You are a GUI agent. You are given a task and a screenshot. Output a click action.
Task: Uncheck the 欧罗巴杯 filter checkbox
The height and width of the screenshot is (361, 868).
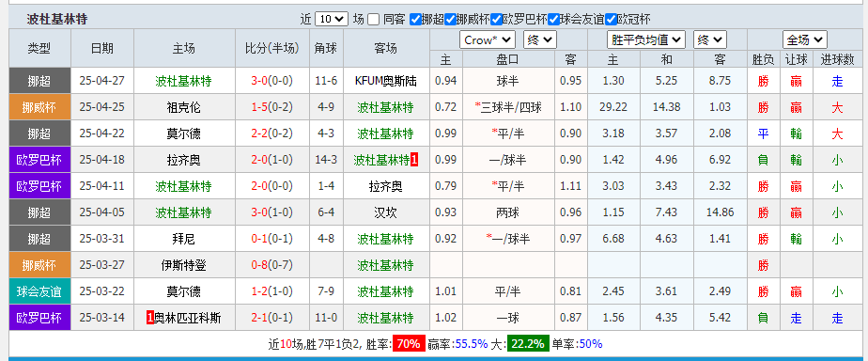(497, 20)
